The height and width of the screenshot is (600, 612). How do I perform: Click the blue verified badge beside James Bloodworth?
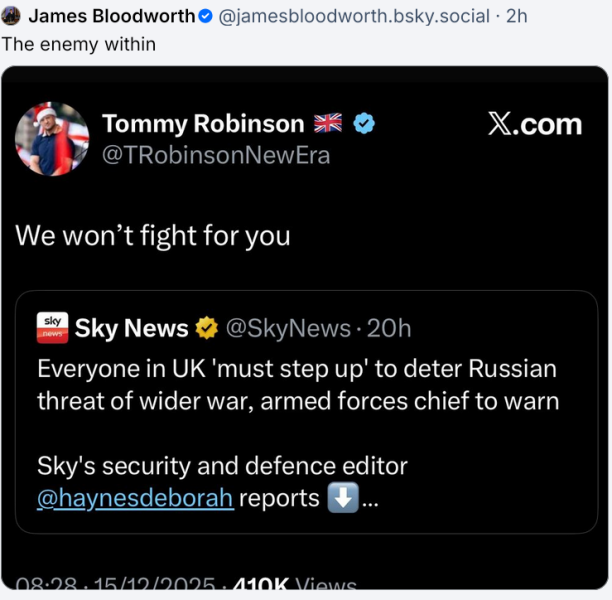pyautogui.click(x=204, y=16)
